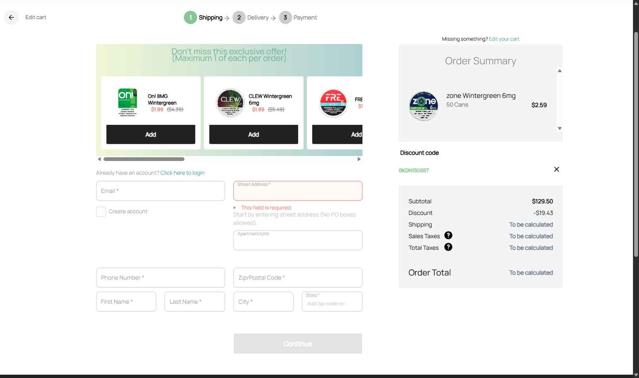Click the Total Taxes help icon
639x378 pixels.
pos(448,247)
